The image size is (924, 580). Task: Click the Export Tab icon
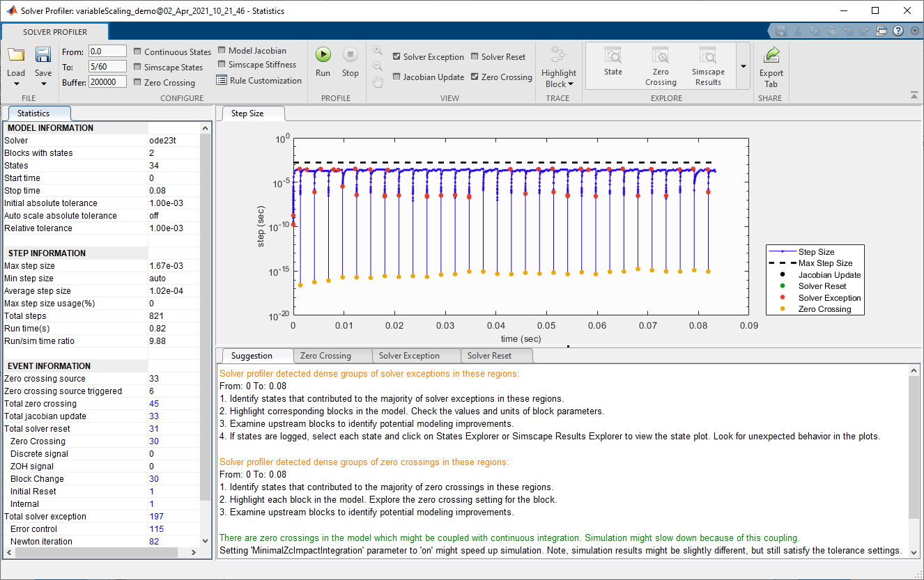(x=771, y=56)
